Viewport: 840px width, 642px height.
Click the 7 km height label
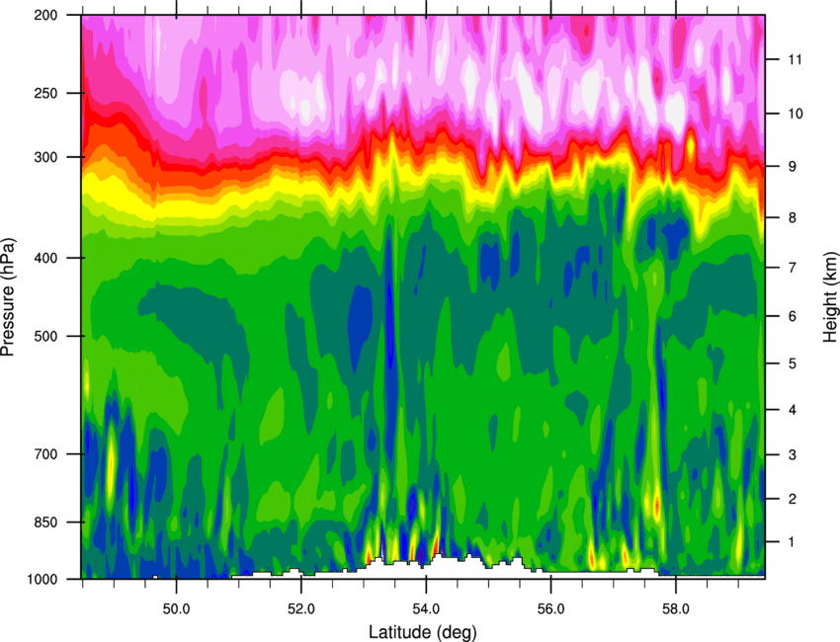click(793, 268)
